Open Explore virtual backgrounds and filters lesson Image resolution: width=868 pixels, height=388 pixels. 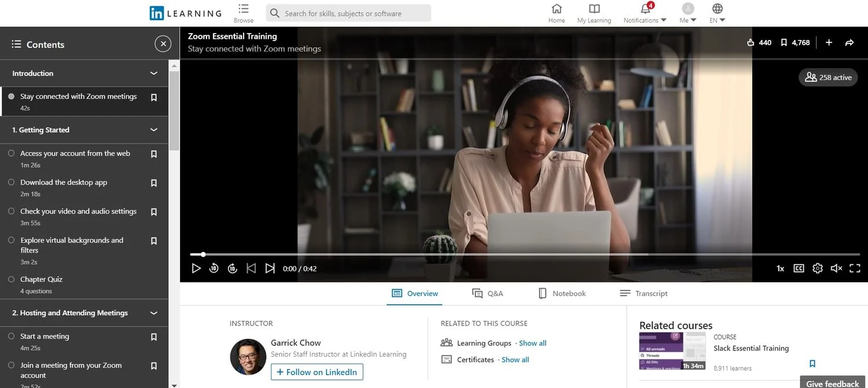coord(72,245)
